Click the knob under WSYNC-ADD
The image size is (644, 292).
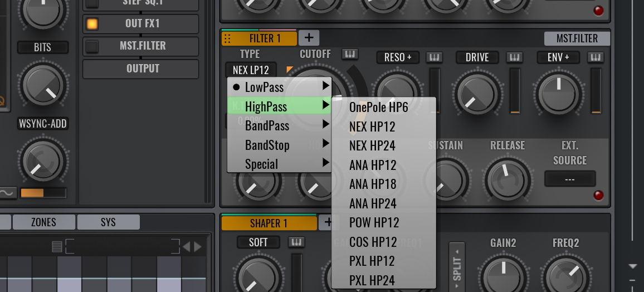pyautogui.click(x=43, y=160)
